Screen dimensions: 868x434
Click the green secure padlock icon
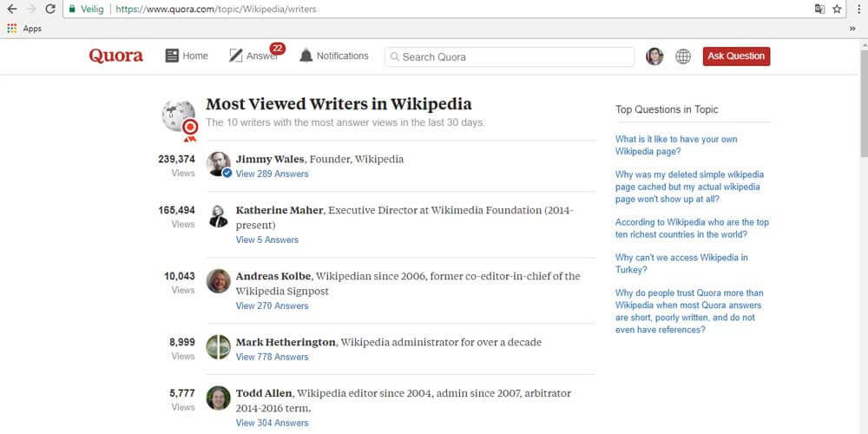(x=72, y=9)
